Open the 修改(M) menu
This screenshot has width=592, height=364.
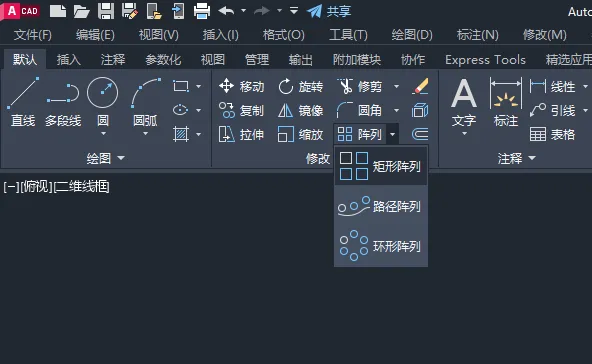544,35
